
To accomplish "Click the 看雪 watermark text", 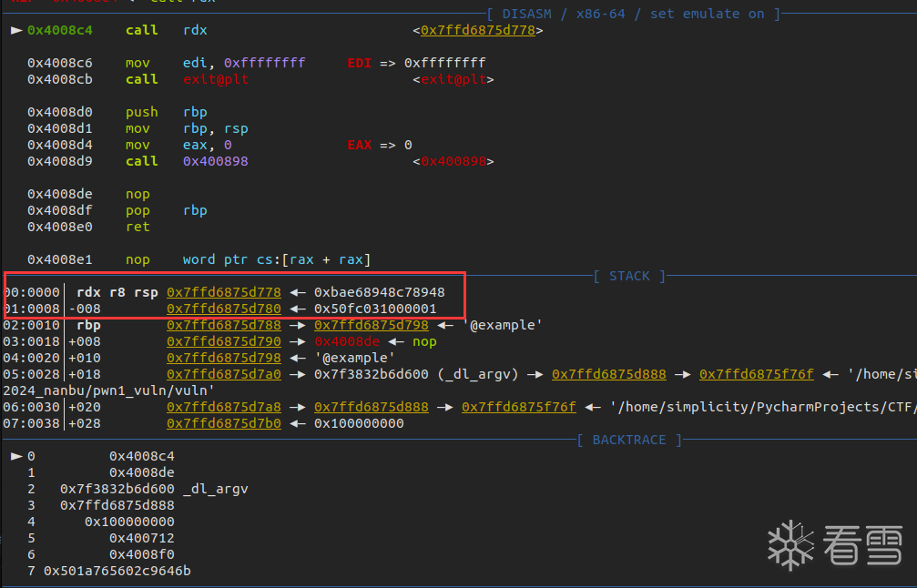I will point(863,544).
